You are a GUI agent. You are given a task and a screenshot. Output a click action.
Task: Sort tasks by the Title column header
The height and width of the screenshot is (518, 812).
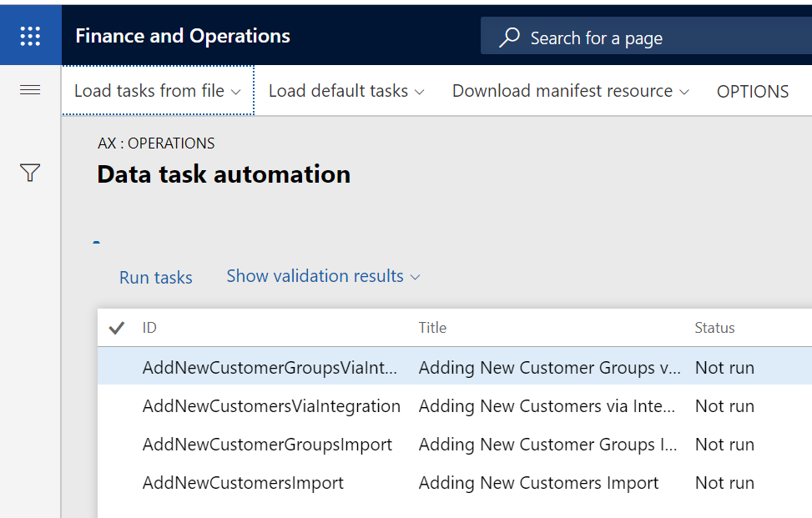click(x=432, y=328)
